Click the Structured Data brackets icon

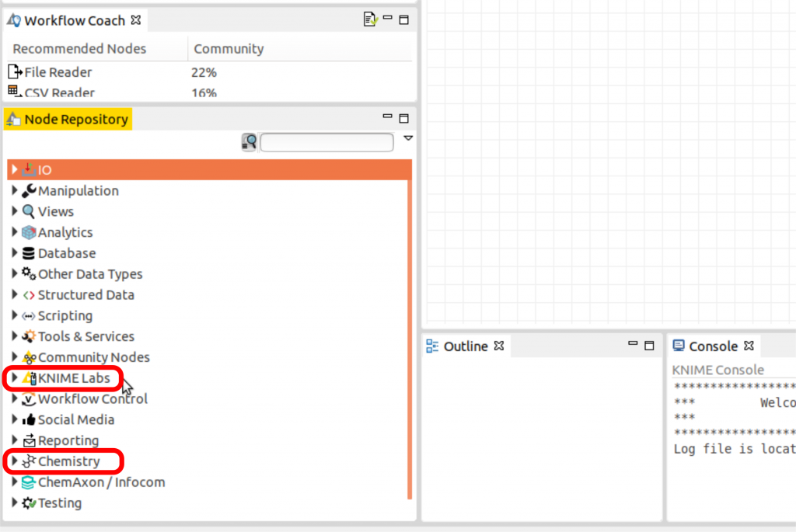pyautogui.click(x=29, y=295)
